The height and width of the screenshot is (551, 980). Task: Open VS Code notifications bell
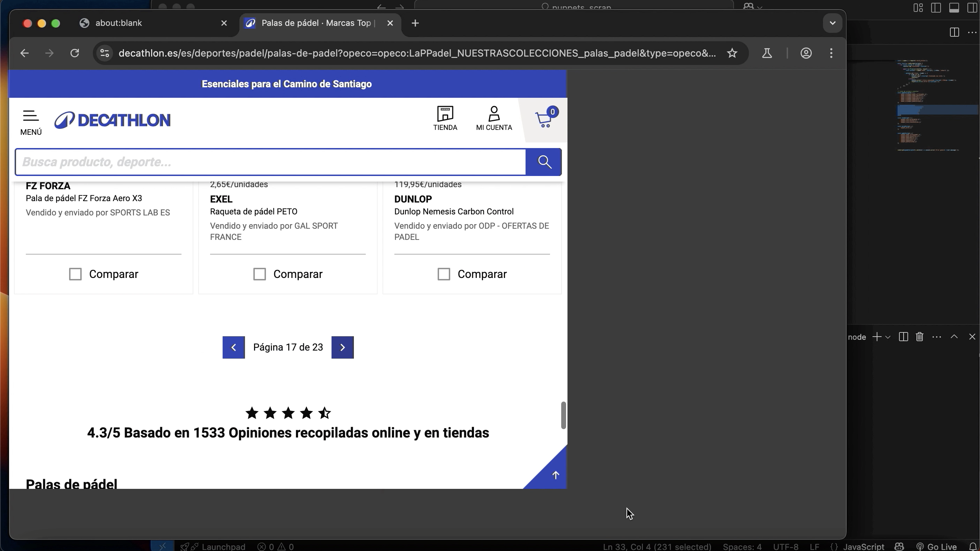pos(973,547)
